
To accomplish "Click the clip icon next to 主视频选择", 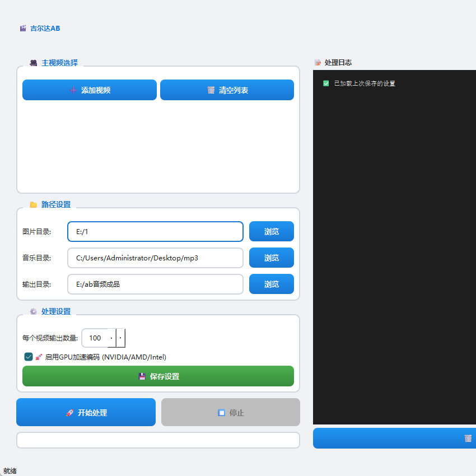I will point(33,63).
